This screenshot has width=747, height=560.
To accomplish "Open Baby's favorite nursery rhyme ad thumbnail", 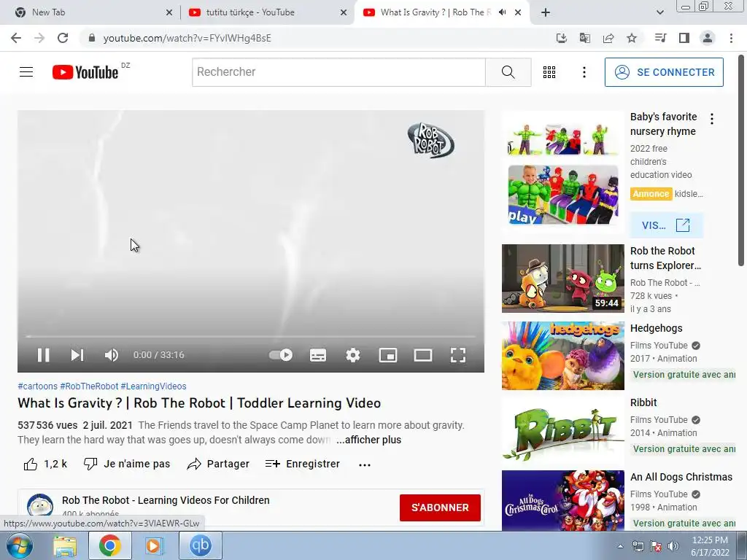I will [x=563, y=171].
